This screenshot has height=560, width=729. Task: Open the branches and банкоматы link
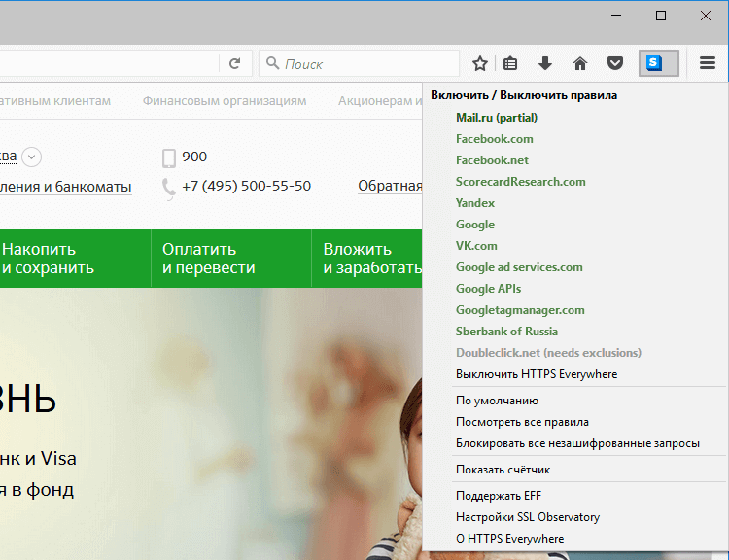[x=65, y=187]
